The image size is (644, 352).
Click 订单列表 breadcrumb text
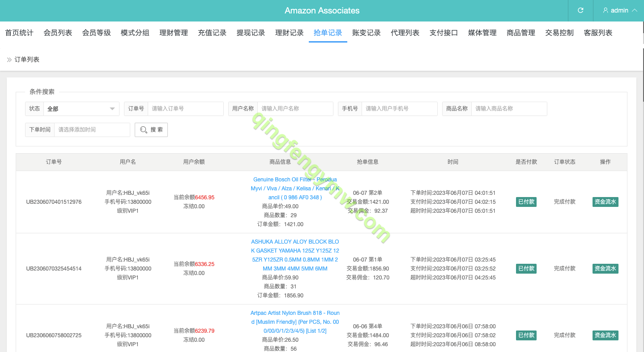27,60
